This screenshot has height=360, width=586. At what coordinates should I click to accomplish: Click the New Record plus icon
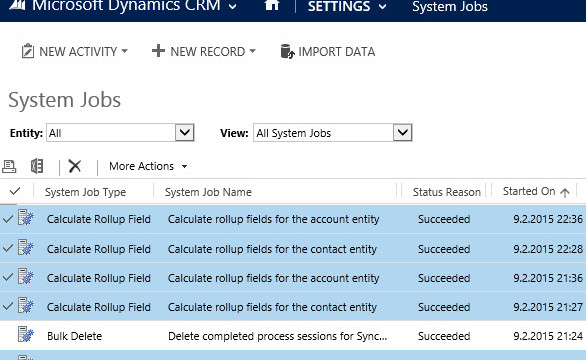[x=158, y=51]
